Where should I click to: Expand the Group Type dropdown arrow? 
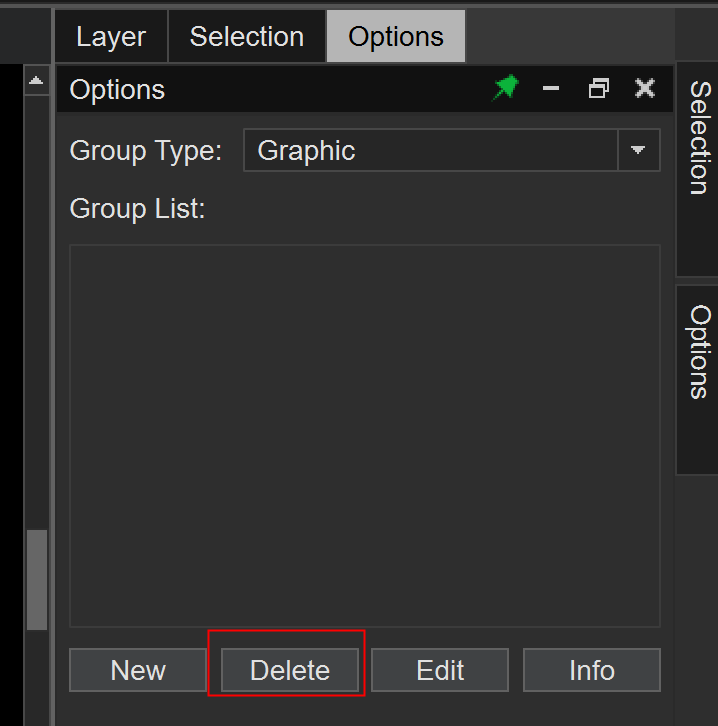coord(638,151)
